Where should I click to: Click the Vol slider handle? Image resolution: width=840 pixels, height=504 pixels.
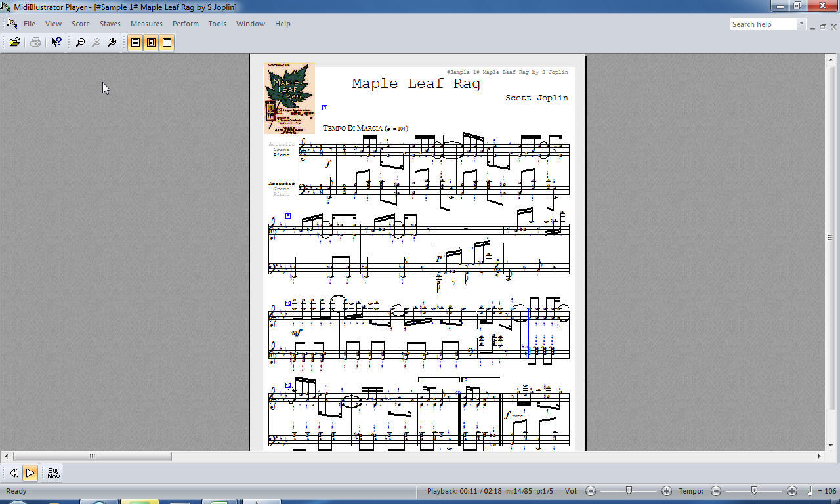click(x=629, y=490)
